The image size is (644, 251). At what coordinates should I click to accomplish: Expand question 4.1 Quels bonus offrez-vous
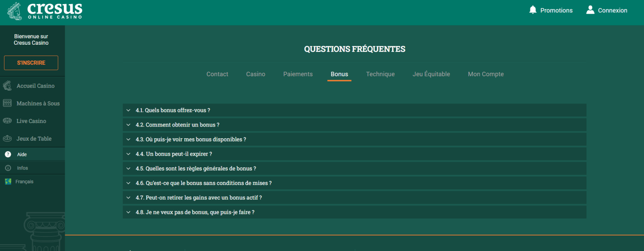coord(173,110)
